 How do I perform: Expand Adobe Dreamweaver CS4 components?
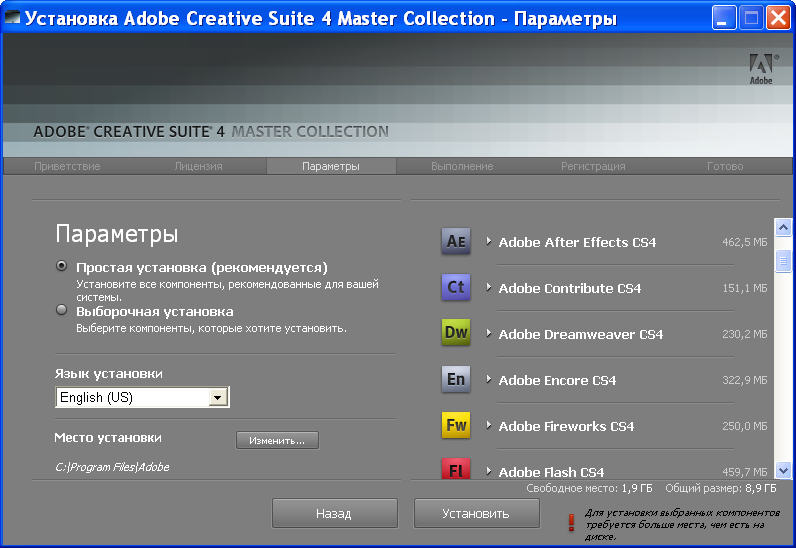(488, 333)
